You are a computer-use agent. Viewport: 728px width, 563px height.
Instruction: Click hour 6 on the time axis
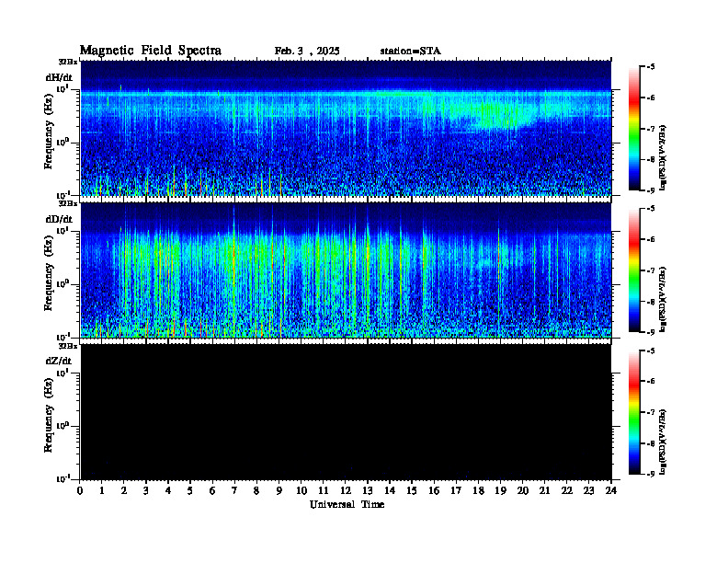[212, 490]
